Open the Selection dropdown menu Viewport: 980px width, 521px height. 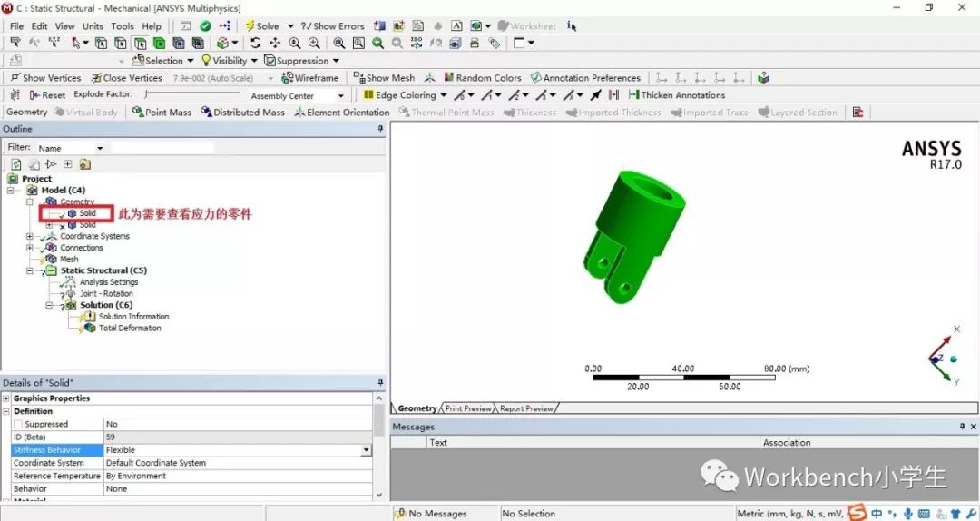(x=162, y=61)
